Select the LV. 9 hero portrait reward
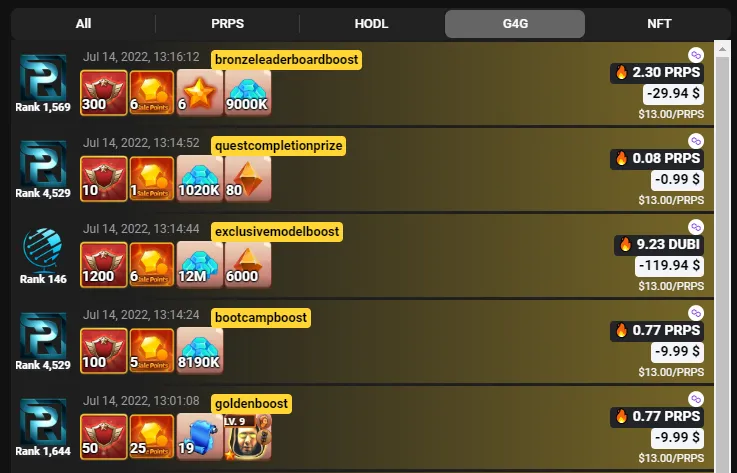 pos(248,437)
